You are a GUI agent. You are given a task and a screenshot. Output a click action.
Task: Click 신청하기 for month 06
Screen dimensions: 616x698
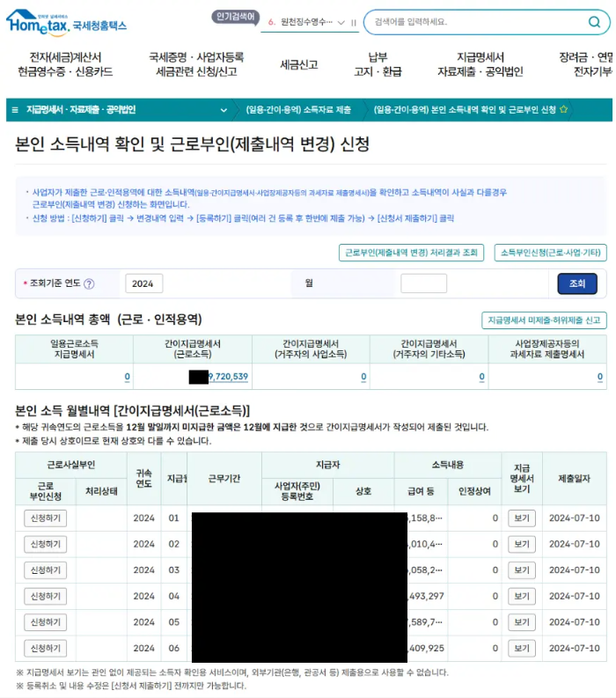click(46, 648)
